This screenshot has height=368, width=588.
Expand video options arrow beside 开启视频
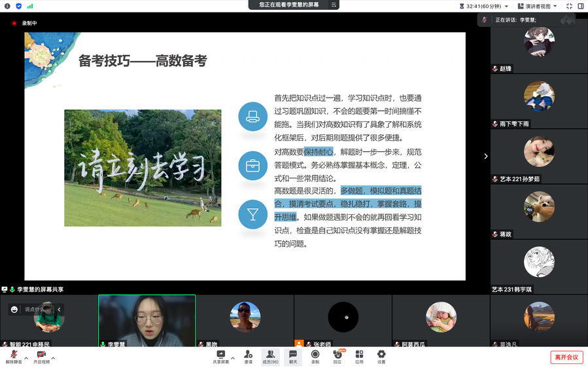[54, 358]
